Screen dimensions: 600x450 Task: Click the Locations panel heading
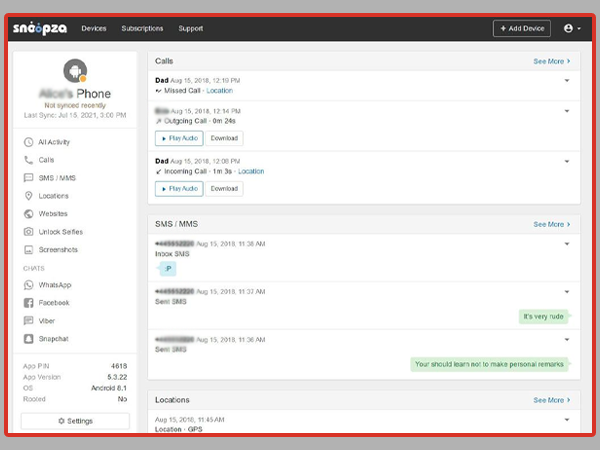pyautogui.click(x=172, y=400)
